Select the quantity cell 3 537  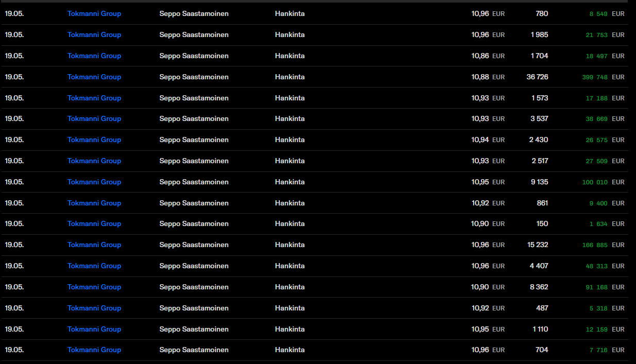pos(540,119)
